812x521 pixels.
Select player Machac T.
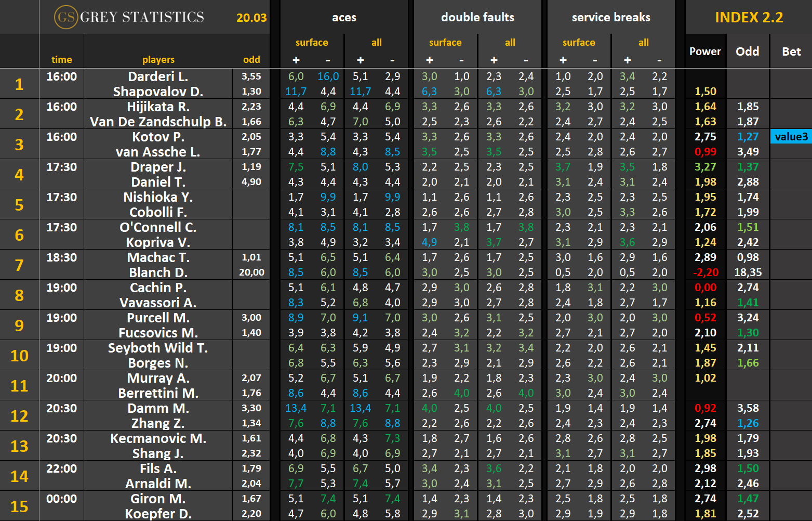(x=158, y=257)
